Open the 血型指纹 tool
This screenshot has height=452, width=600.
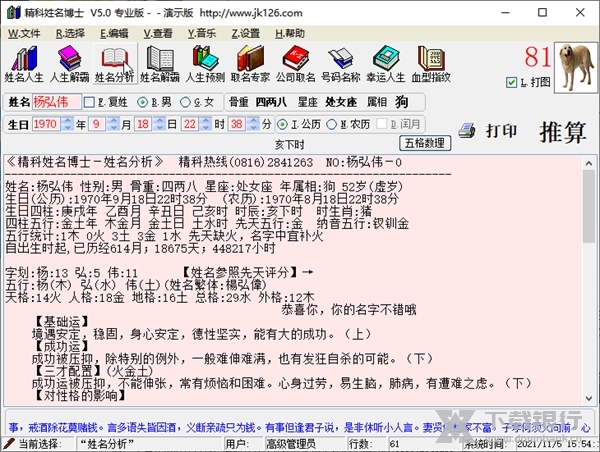click(x=431, y=64)
